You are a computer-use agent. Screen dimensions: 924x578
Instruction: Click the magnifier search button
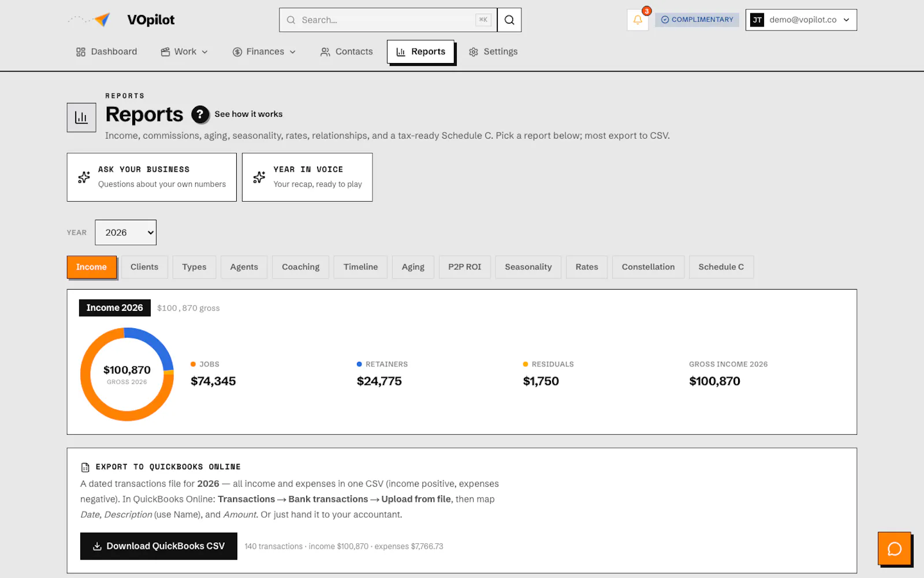[509, 20]
